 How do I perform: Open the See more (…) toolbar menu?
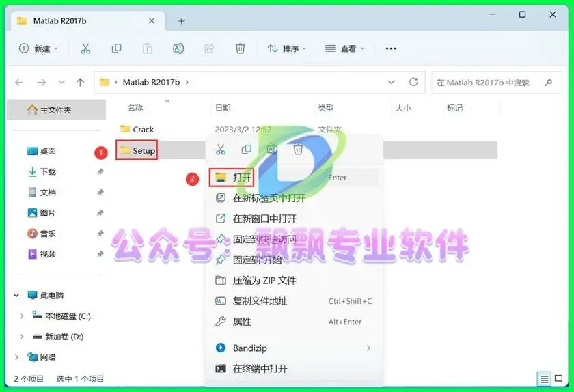(391, 48)
